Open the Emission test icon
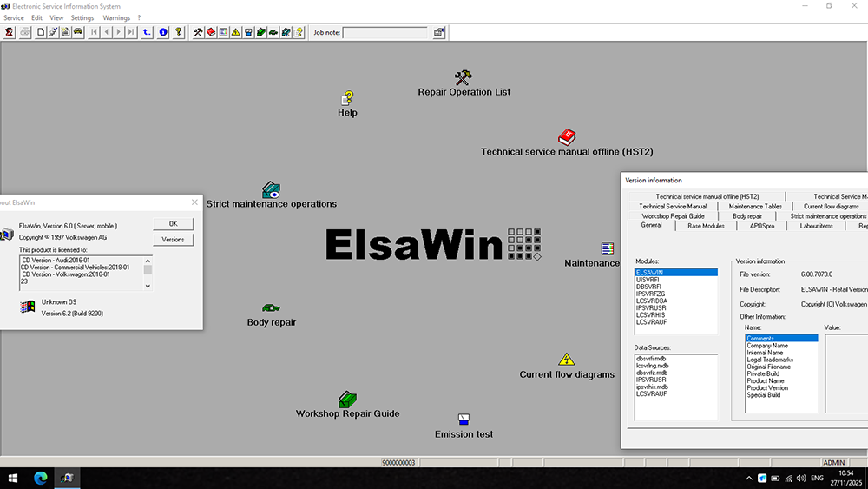The width and height of the screenshot is (868, 489). coord(464,420)
